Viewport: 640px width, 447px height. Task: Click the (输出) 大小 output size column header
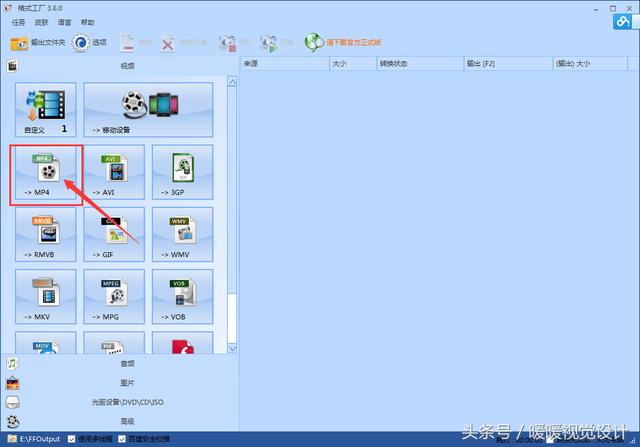[x=590, y=64]
